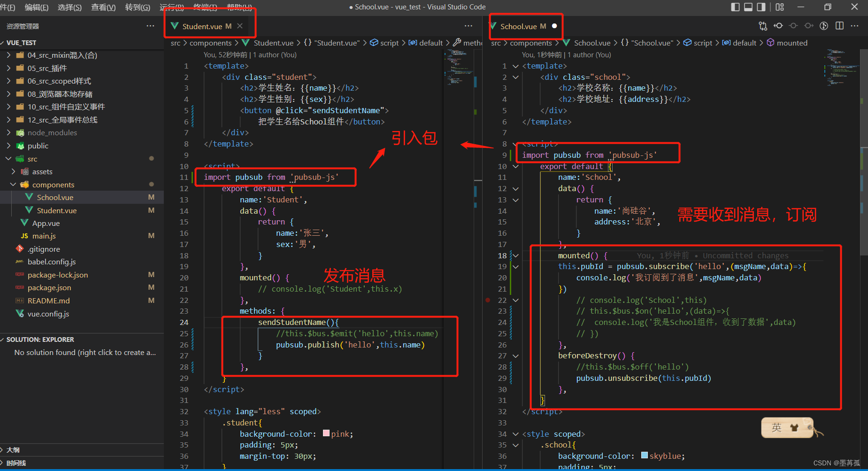The height and width of the screenshot is (471, 868).
Task: Open more actions menu for Student.vue editor group
Action: point(469,26)
